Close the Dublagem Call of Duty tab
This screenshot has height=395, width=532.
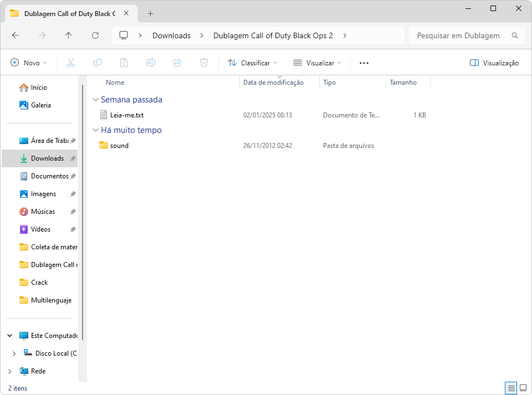(126, 13)
